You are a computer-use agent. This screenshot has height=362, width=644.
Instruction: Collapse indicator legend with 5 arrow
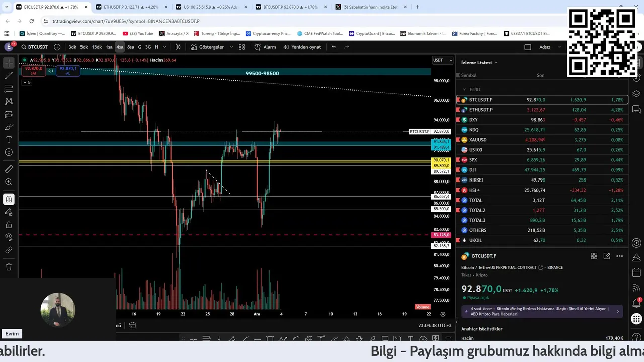(x=27, y=82)
